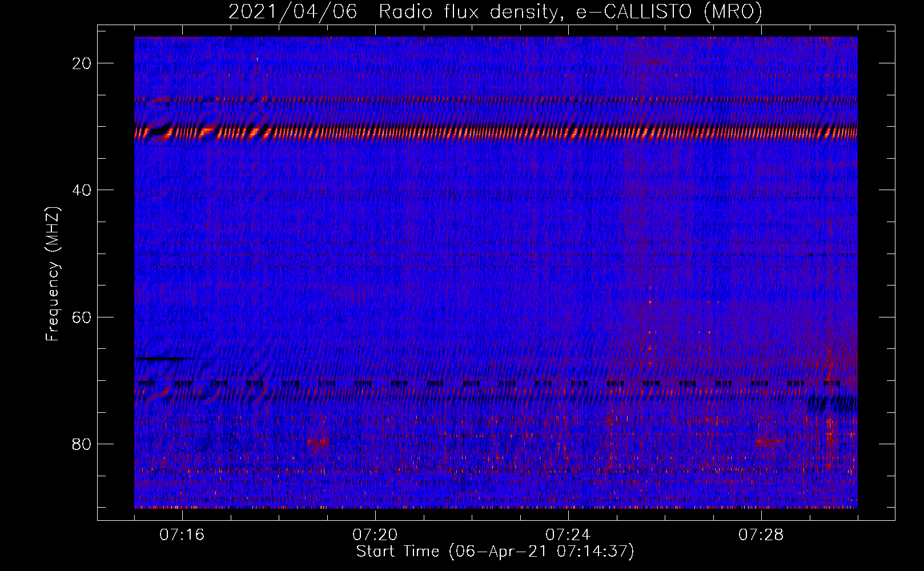Screen dimensions: 924x571
Task: Click the frequency tick label '20'
Action: coord(82,63)
